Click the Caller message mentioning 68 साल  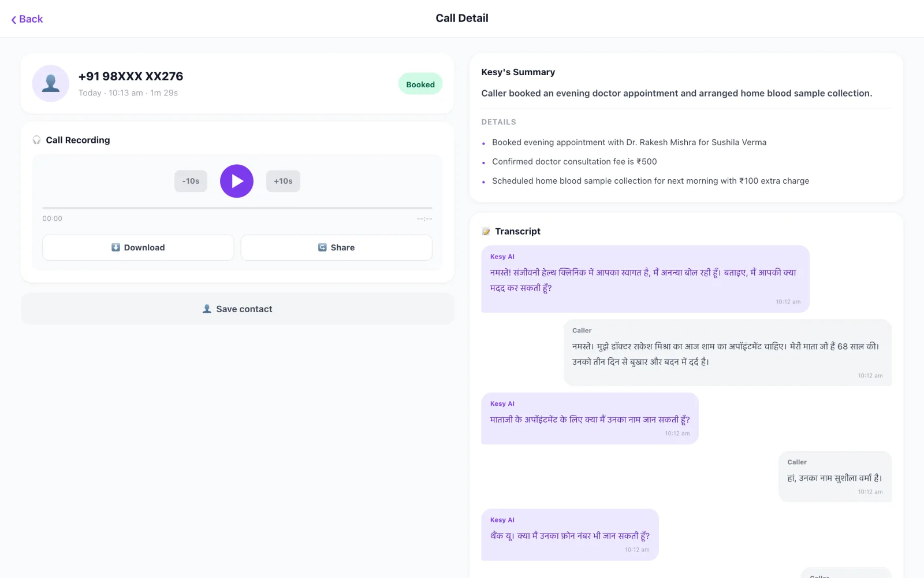pos(728,353)
